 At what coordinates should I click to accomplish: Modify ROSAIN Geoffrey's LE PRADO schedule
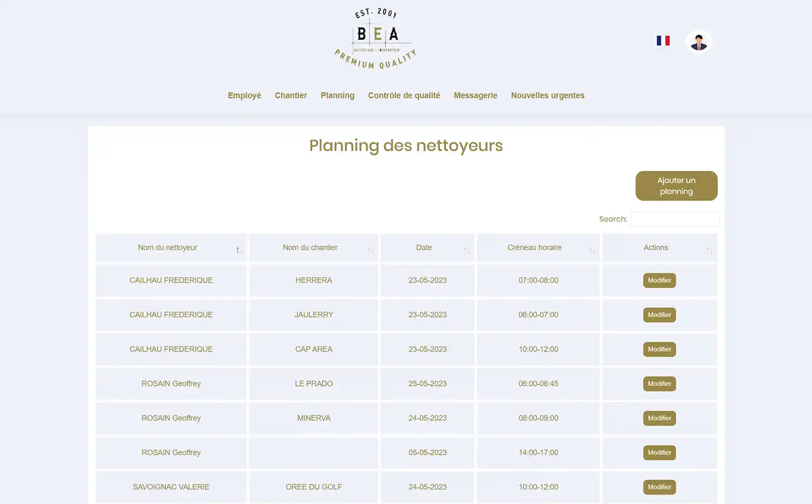click(x=659, y=383)
